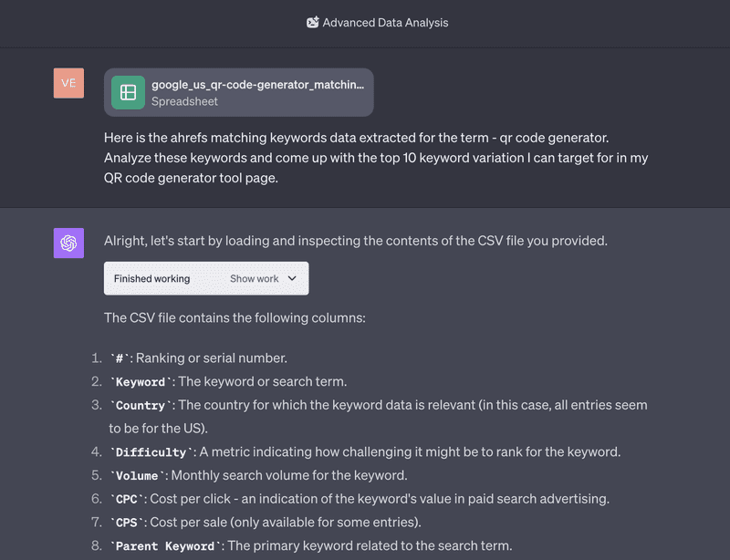Click the CPC column code term
The width and height of the screenshot is (730, 560).
pyautogui.click(x=127, y=500)
